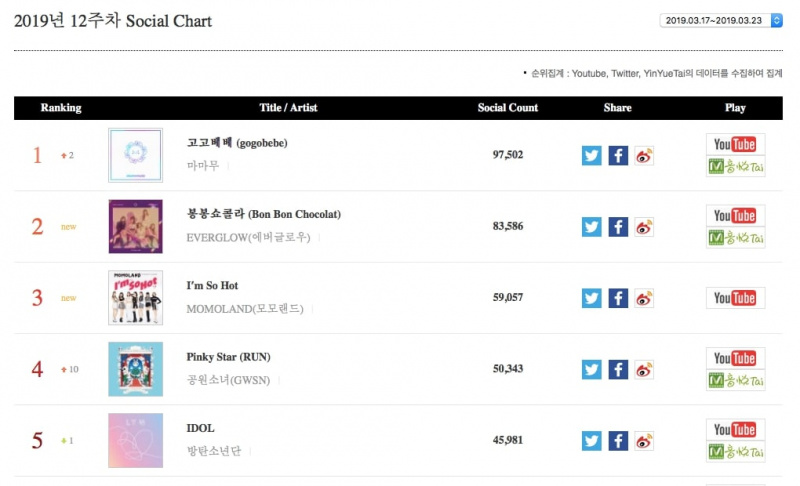Viewport: 800px width, 486px height.
Task: Share gogobebe on Twitter
Action: [x=591, y=156]
